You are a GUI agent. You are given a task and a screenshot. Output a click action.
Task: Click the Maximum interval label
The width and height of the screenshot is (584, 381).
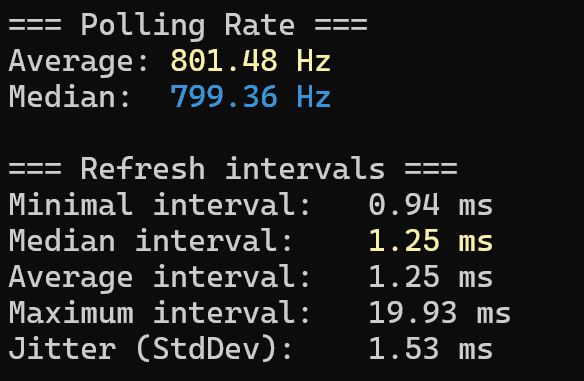[x=159, y=312]
